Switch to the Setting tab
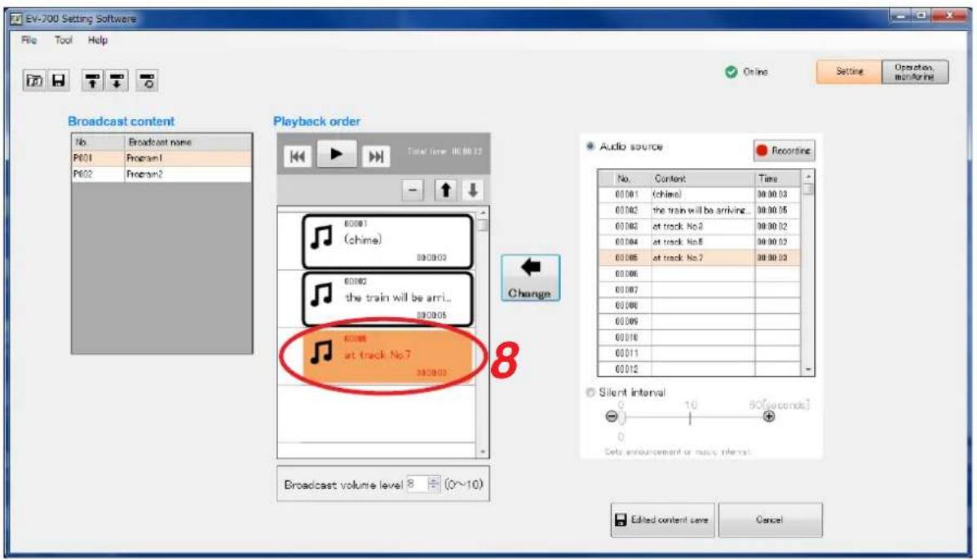This screenshot has width=977, height=560. [849, 72]
